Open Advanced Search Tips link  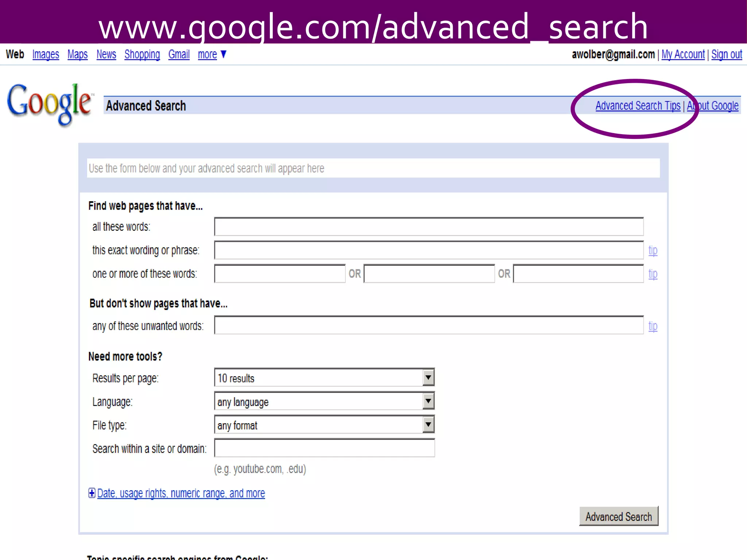pos(638,106)
